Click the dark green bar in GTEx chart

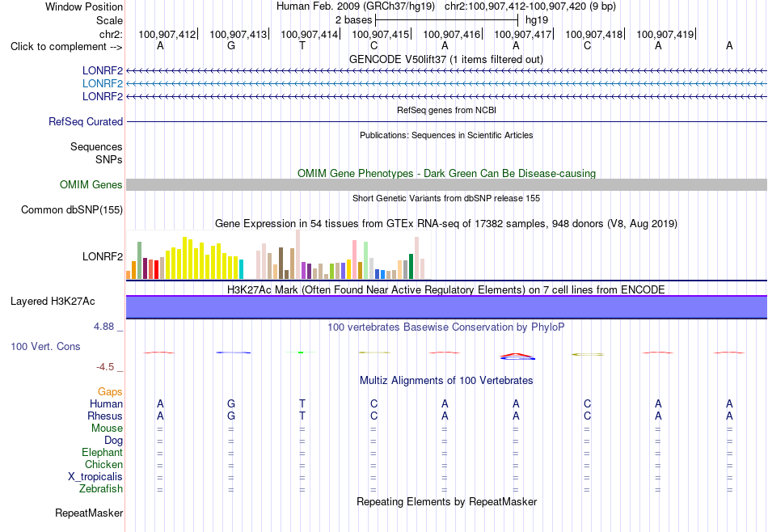tap(411, 267)
